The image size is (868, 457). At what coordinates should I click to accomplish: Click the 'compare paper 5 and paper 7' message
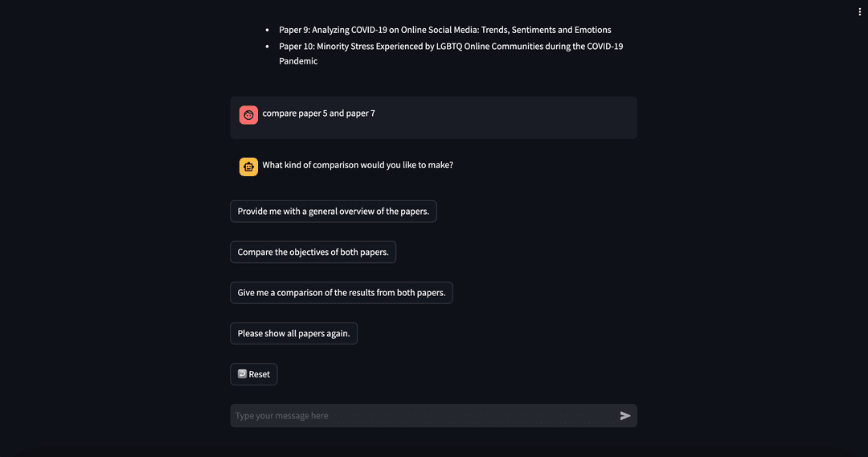(318, 113)
